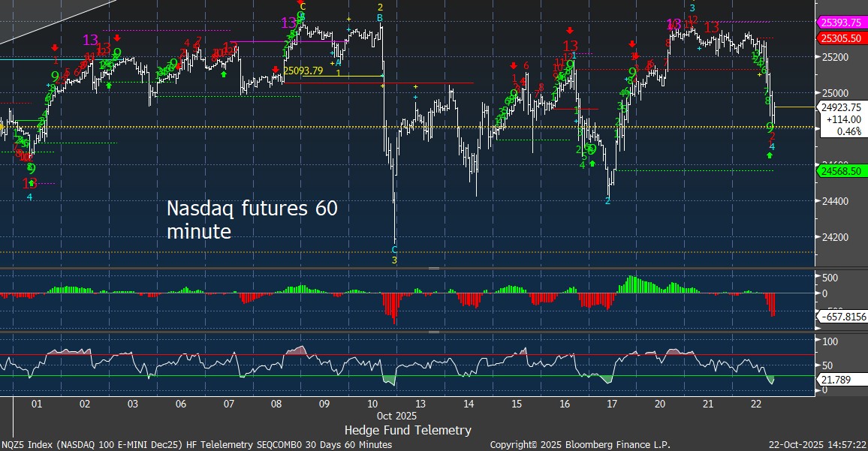Click the green up arrow under latest bar
Screen dimensions: 868x451
770,155
